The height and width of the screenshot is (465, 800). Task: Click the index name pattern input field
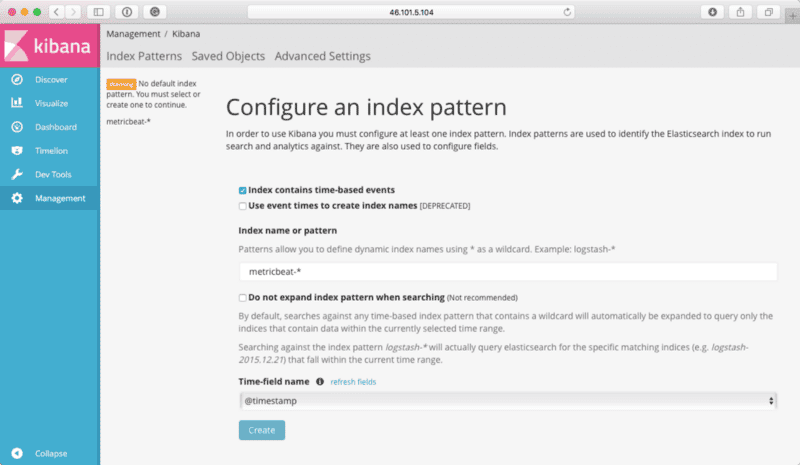(508, 271)
